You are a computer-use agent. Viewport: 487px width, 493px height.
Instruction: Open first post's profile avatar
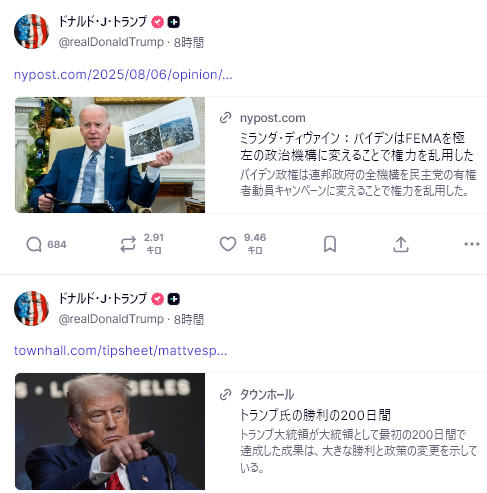(31, 31)
